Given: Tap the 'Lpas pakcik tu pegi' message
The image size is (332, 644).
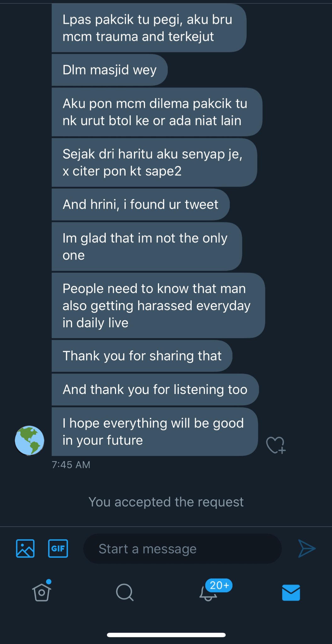Looking at the screenshot, I should [x=149, y=28].
